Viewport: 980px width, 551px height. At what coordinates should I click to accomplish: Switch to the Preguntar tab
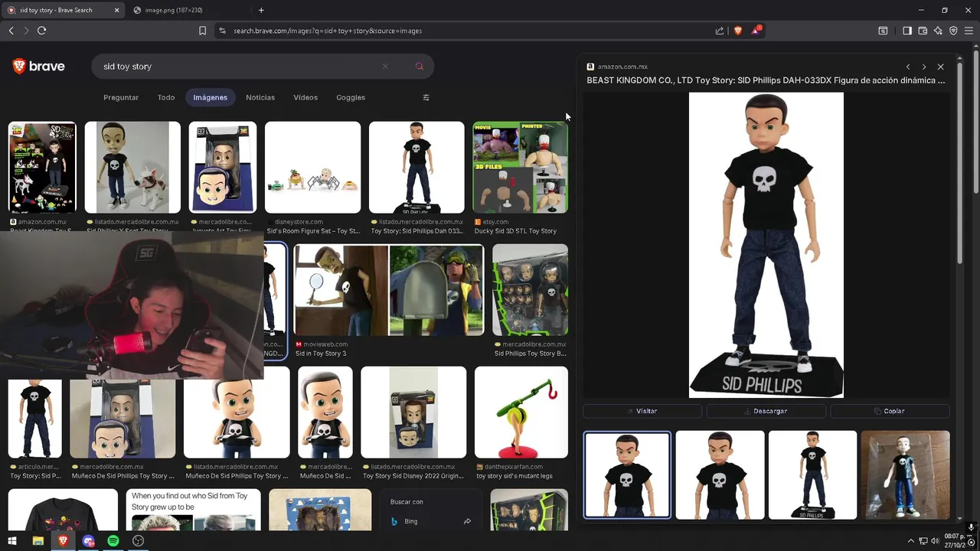(x=121, y=97)
